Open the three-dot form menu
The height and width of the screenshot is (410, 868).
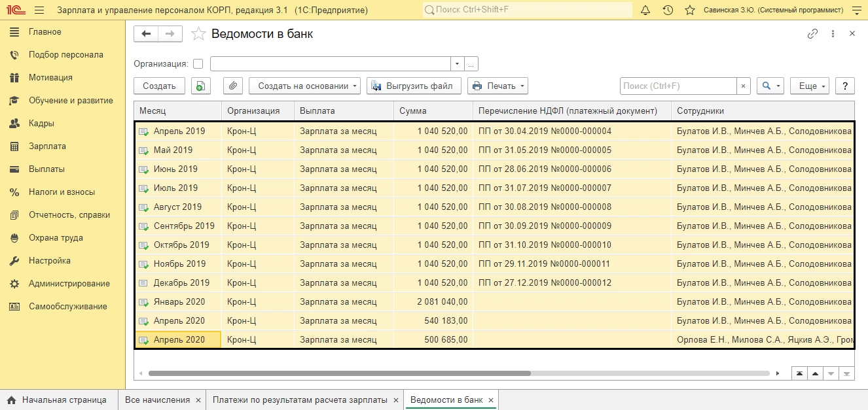coord(833,34)
